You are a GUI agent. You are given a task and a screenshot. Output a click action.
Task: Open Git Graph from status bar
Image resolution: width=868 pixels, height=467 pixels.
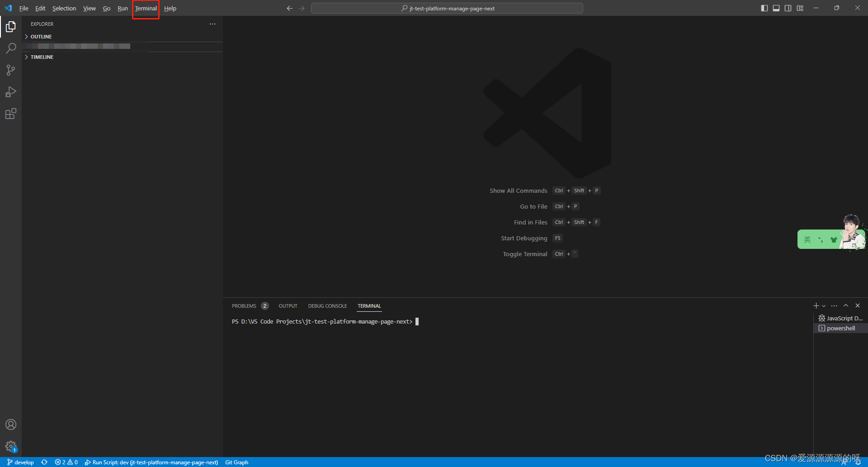tap(237, 462)
